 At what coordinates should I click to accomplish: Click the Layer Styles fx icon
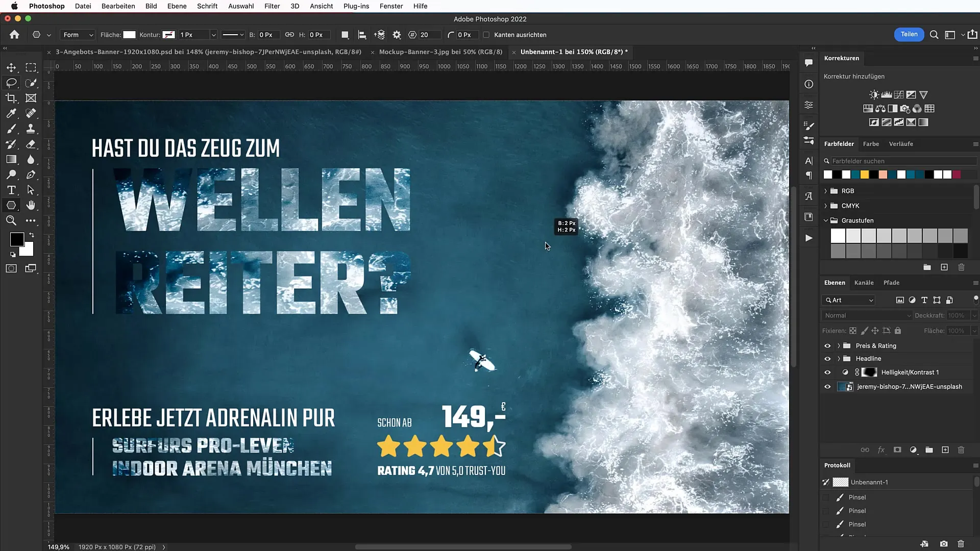[881, 449]
